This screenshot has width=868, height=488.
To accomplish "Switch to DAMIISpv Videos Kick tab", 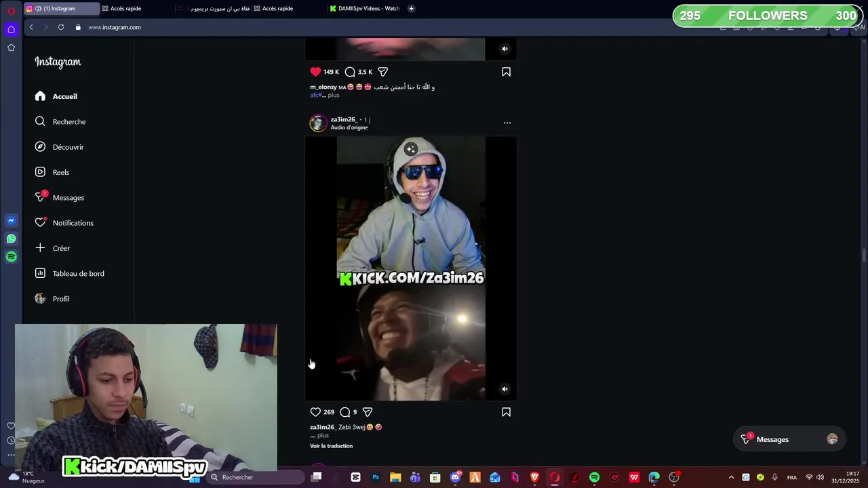I will pyautogui.click(x=366, y=9).
